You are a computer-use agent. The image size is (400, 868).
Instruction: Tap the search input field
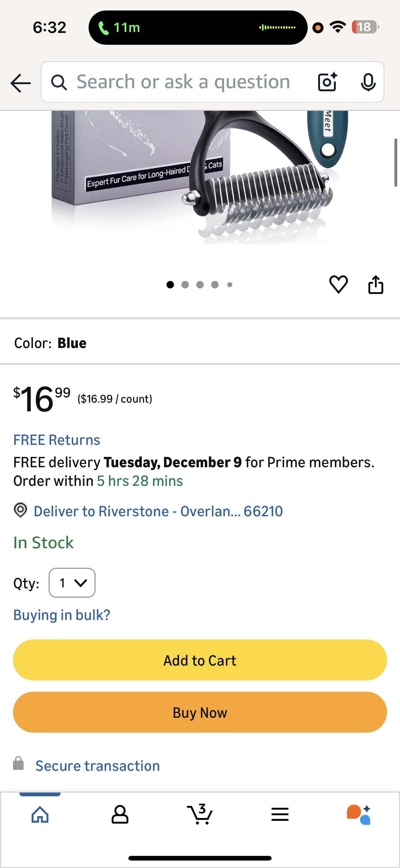click(x=184, y=82)
